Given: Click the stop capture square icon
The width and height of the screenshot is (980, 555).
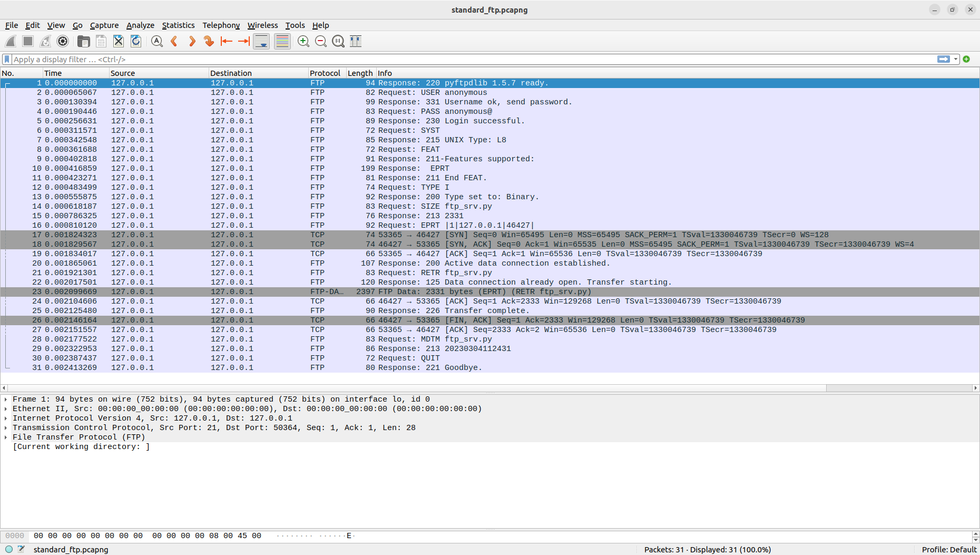Looking at the screenshot, I should click(28, 41).
